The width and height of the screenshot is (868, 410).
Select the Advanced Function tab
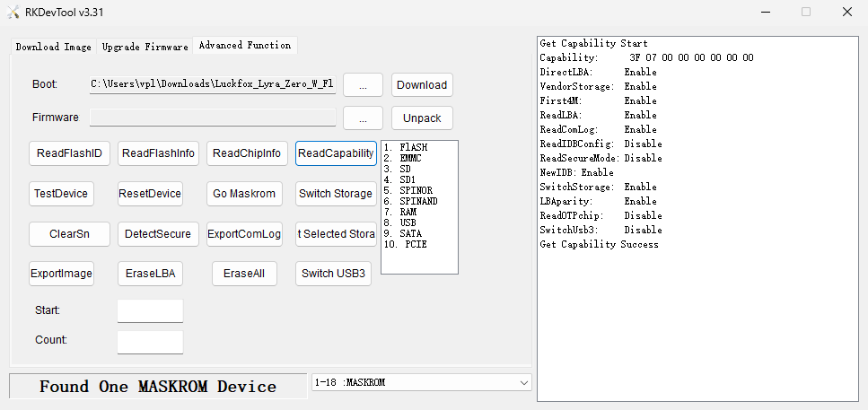coord(245,46)
